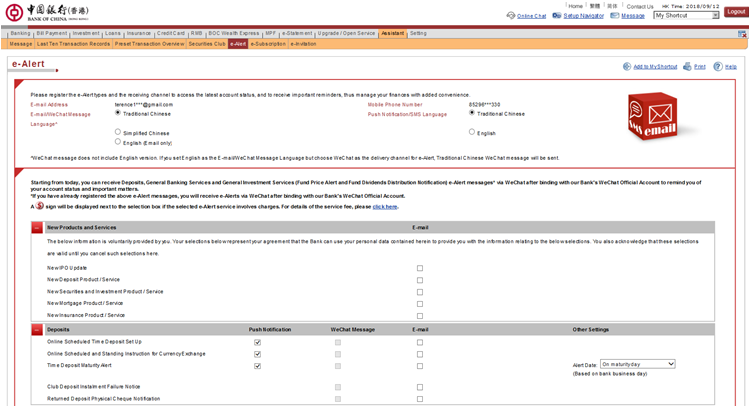This screenshot has height=411, width=750.
Task: Uncheck push notification for Currency Exchange instruction
Action: pos(257,354)
